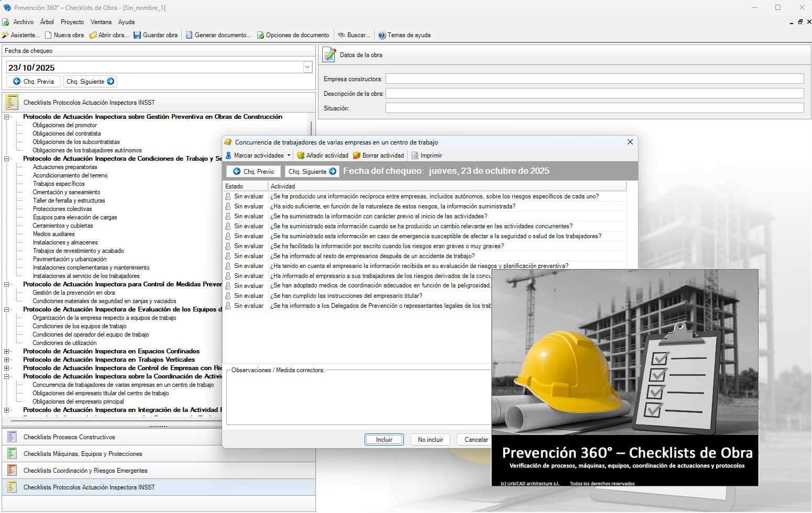Delete an activity using Borrar actividad icon

click(x=378, y=155)
